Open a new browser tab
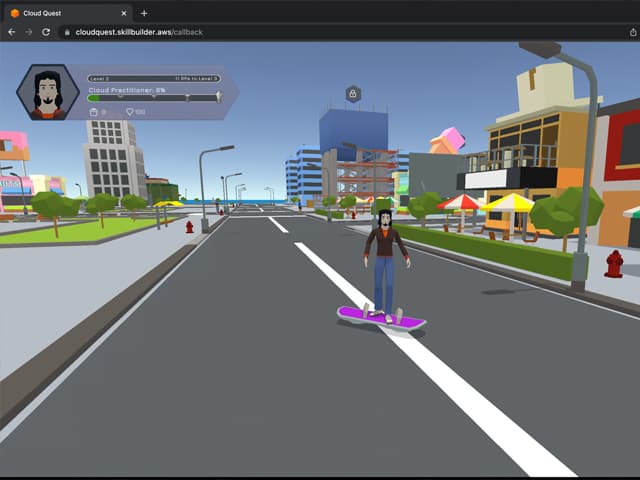The width and height of the screenshot is (640, 480). [x=144, y=13]
